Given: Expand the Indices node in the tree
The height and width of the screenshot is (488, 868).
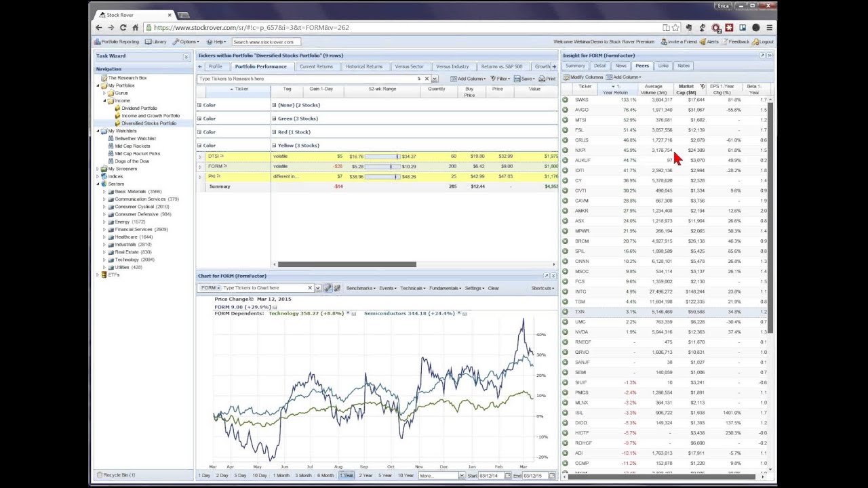Looking at the screenshot, I should click(98, 176).
